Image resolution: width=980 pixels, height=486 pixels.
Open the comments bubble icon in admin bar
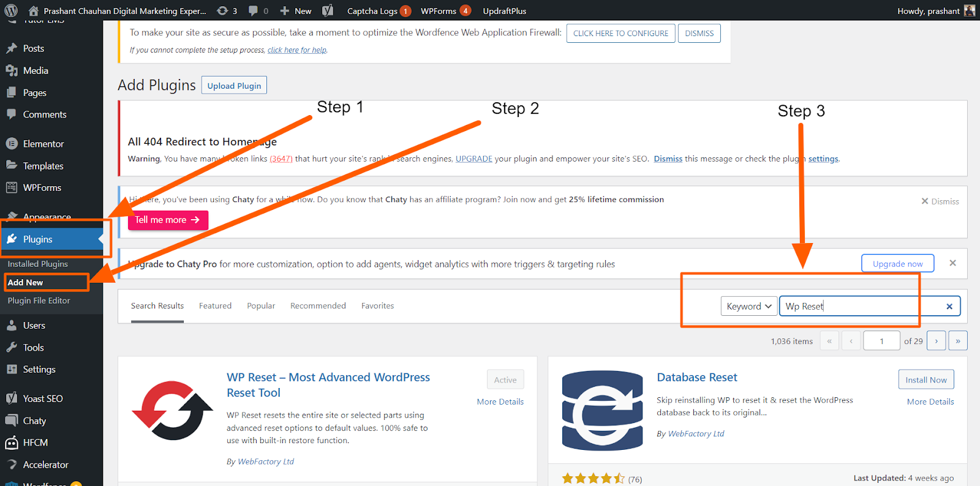click(253, 10)
